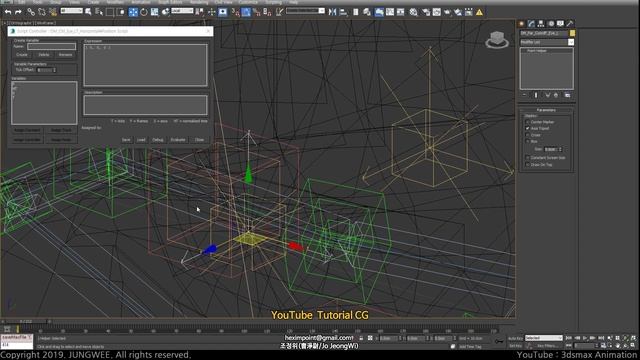Toggle the Selection Lock icon in status bar
Screen dimensions: 640x360
(361, 338)
